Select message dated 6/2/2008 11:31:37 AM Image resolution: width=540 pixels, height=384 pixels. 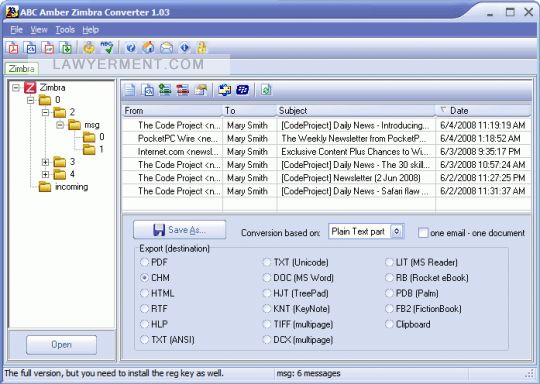pos(326,191)
